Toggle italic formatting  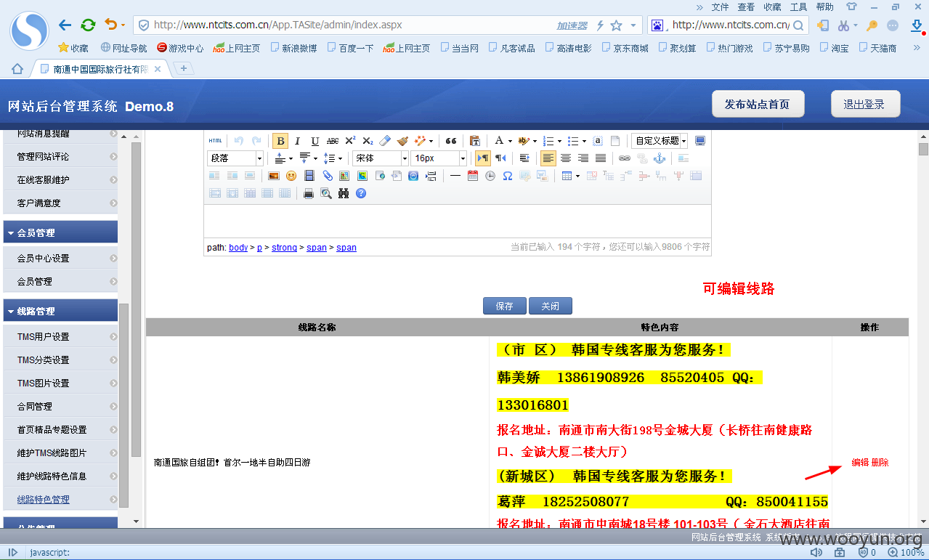[x=297, y=141]
